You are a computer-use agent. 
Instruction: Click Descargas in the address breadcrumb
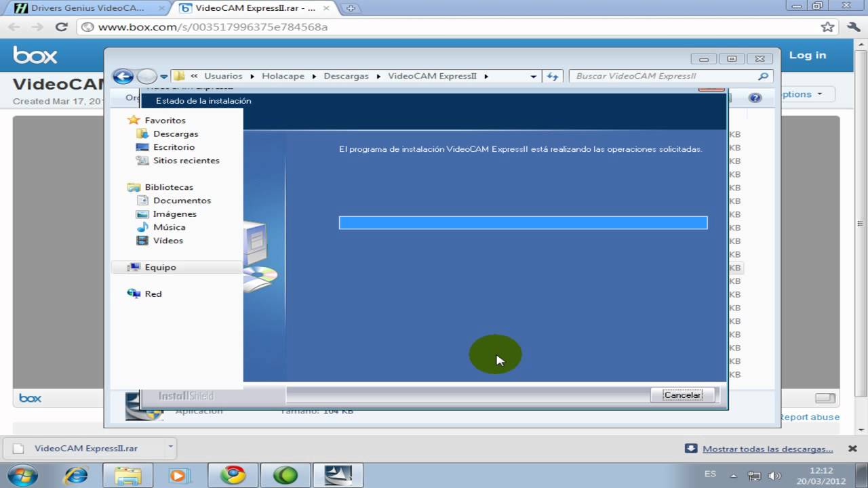[346, 76]
